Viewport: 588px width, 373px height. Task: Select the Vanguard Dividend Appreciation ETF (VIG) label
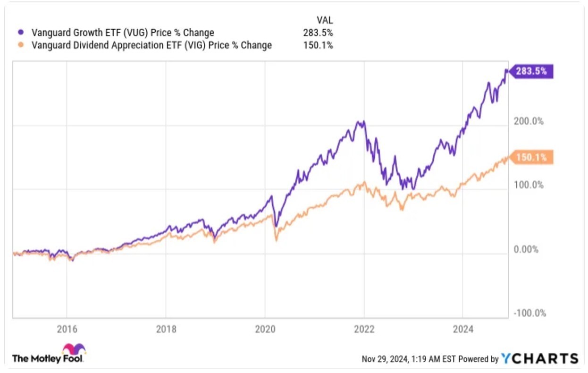point(151,45)
